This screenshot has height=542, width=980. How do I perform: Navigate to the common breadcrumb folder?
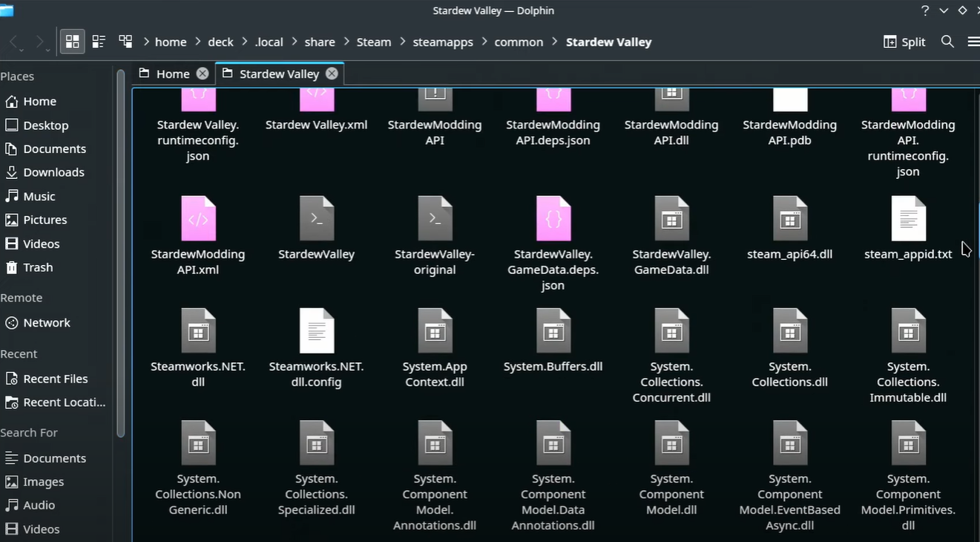point(519,42)
